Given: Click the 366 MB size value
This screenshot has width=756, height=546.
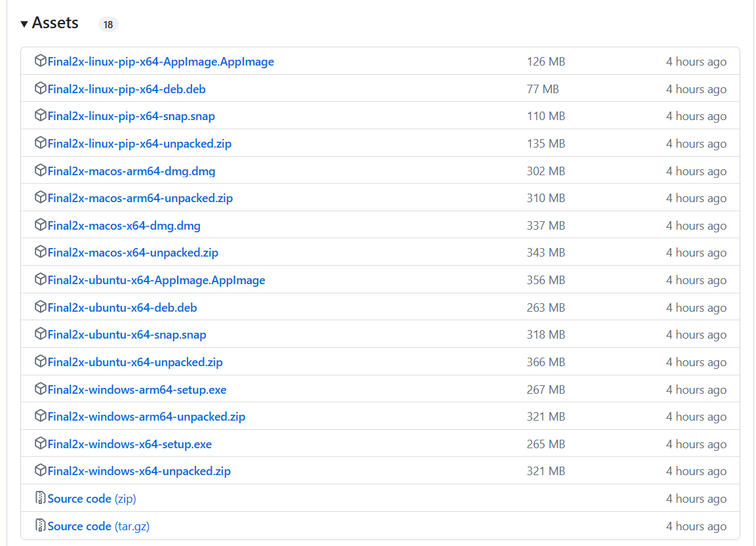Looking at the screenshot, I should (546, 362).
